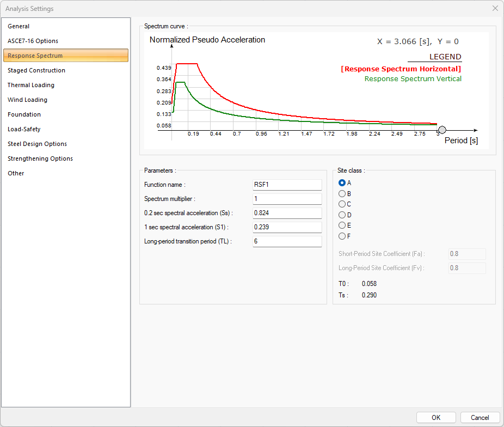Click the Function name input field
504x427 pixels.
(x=287, y=185)
